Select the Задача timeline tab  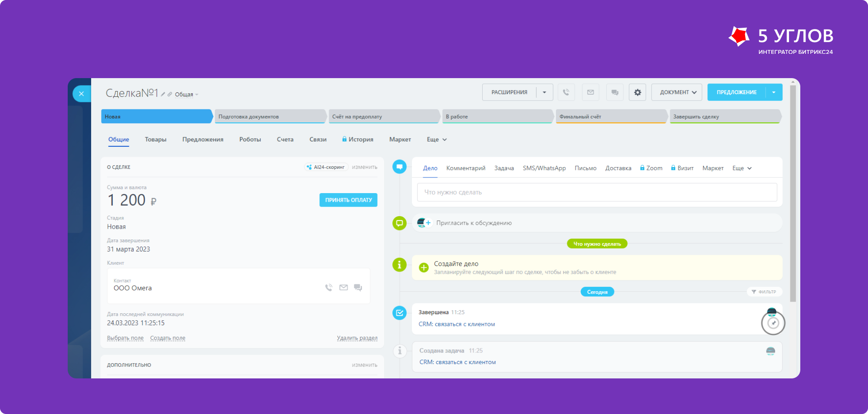coord(504,168)
